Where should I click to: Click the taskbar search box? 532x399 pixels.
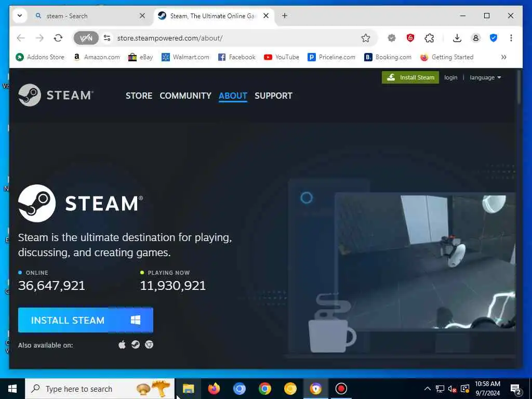(100, 389)
